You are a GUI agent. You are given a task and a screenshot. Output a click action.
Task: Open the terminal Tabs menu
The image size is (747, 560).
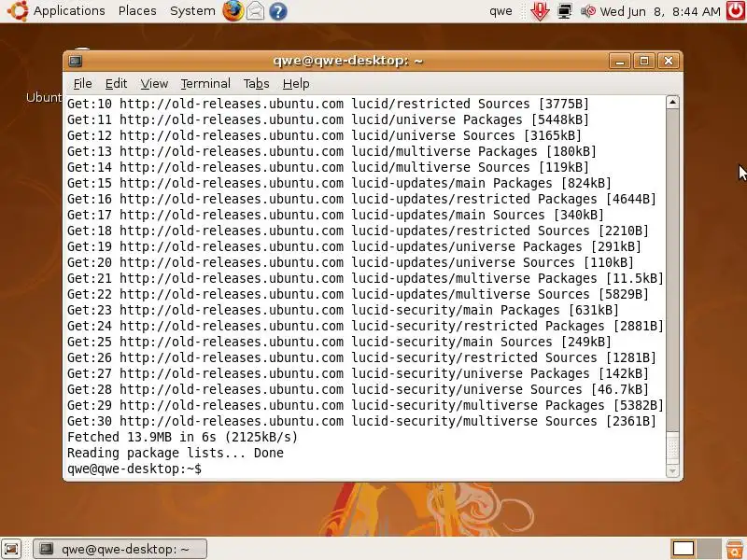point(256,84)
